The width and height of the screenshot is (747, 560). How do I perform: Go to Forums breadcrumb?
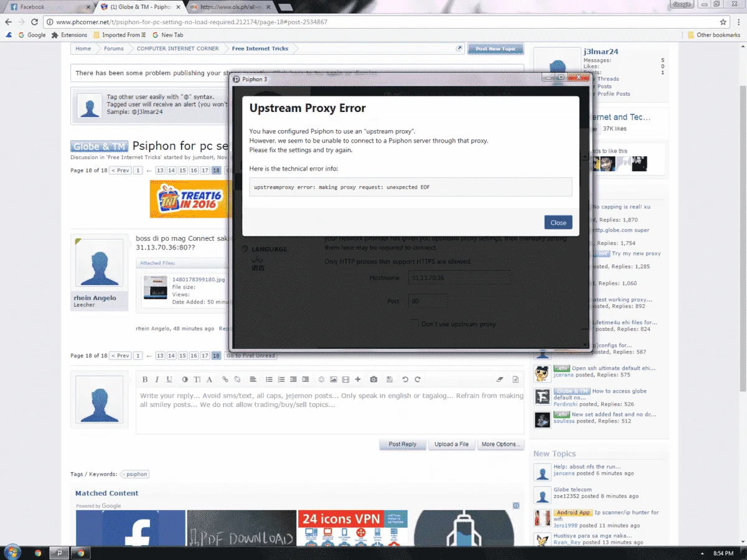pyautogui.click(x=114, y=49)
